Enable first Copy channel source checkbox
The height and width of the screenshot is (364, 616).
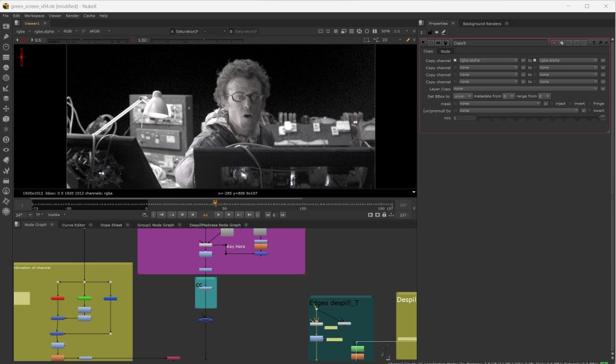click(455, 61)
